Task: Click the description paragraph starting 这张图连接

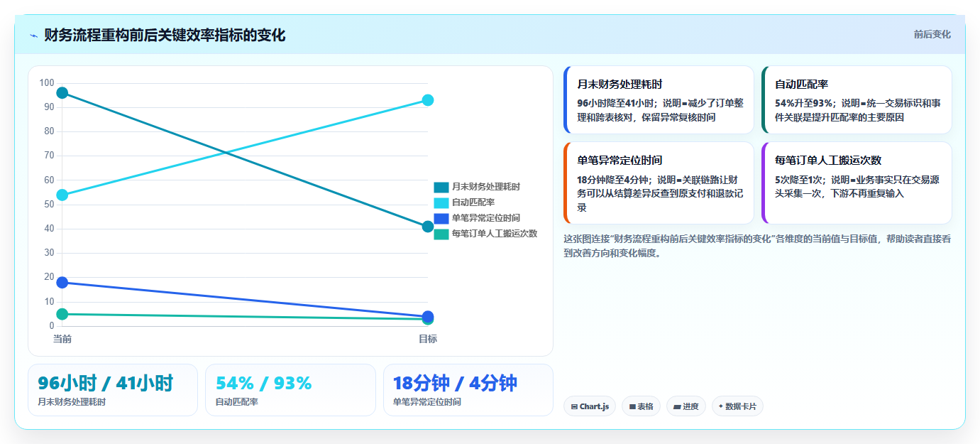Action: coord(757,246)
